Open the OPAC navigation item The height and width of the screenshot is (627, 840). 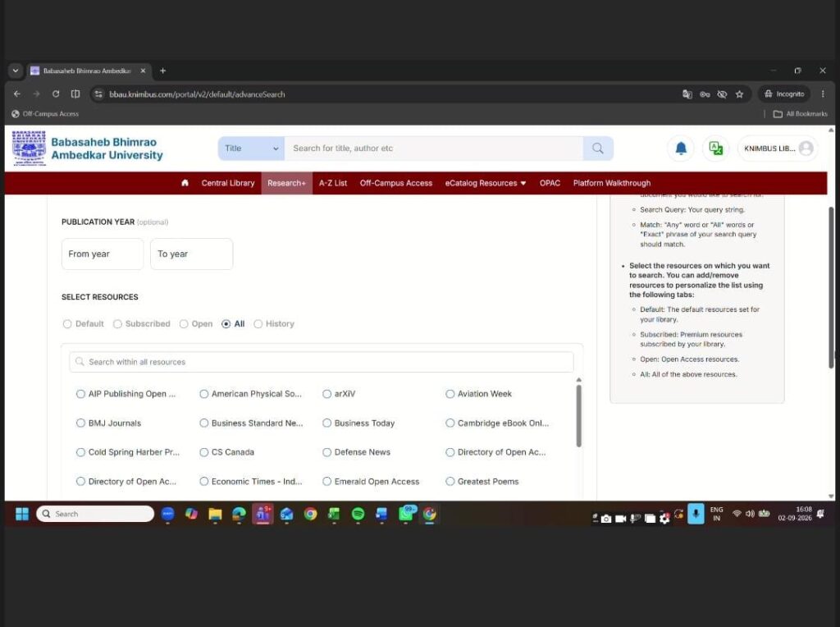coord(550,183)
